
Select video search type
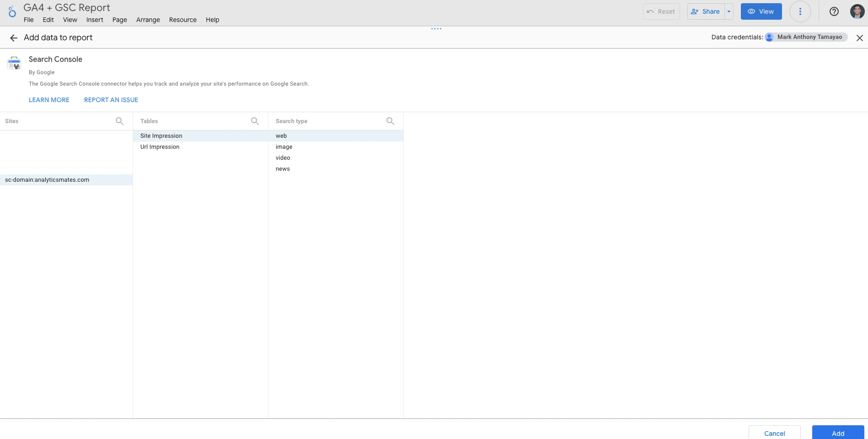(x=336, y=158)
